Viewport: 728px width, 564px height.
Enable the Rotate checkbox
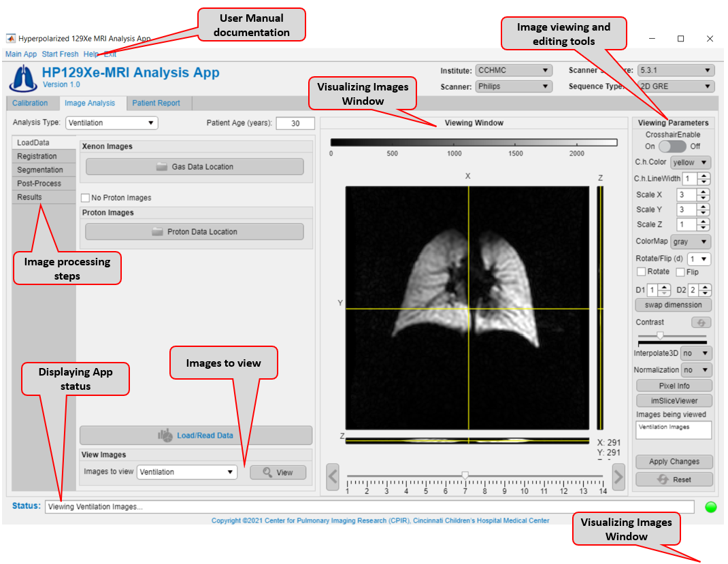point(641,272)
